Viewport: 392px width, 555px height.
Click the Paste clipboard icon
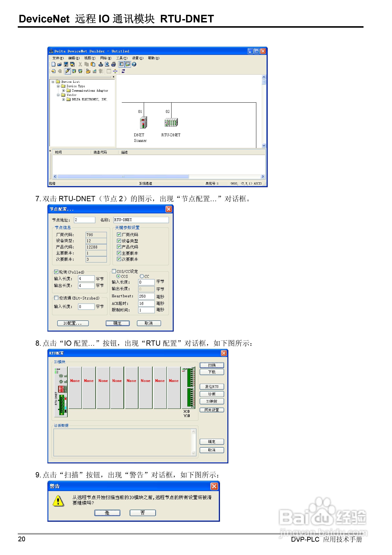pyautogui.click(x=93, y=64)
